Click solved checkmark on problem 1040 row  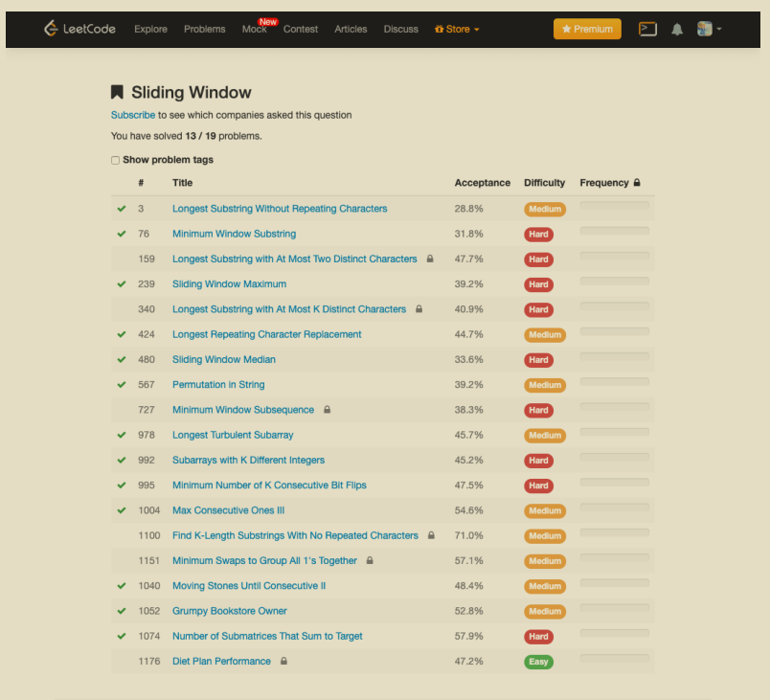[122, 586]
